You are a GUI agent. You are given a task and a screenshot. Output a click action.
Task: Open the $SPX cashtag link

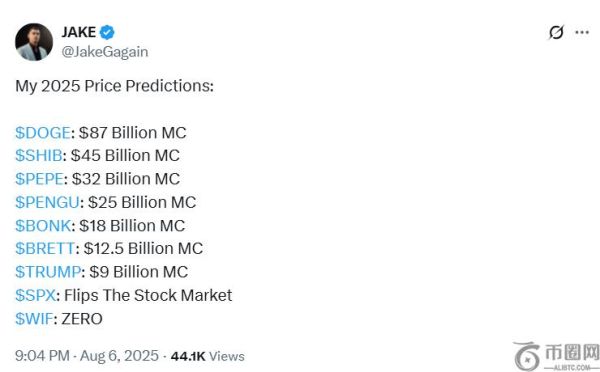tap(36, 295)
